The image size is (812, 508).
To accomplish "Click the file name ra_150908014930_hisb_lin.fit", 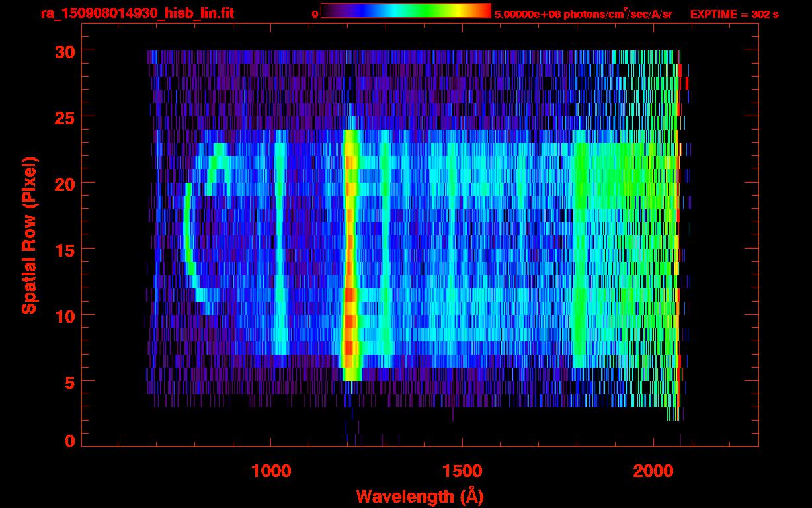I will click(137, 13).
